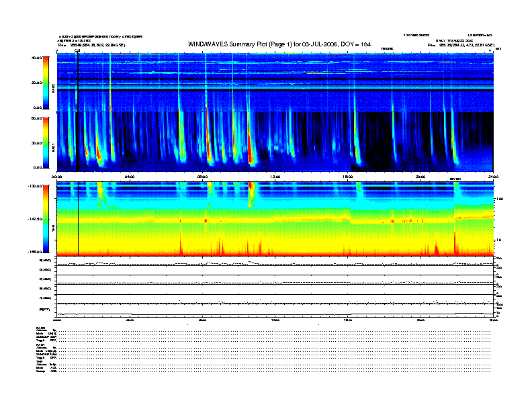Click the 30.00 label on RAD1 scale

point(36,143)
